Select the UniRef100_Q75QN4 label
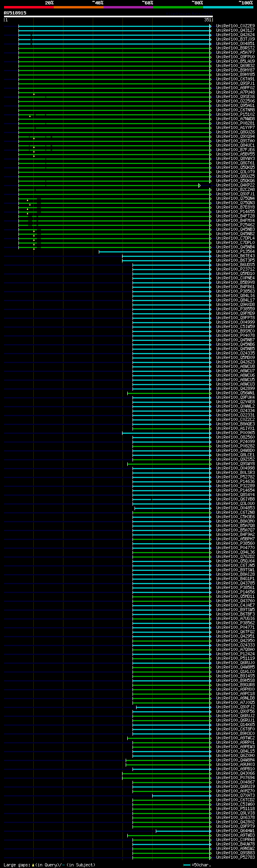 click(x=235, y=199)
